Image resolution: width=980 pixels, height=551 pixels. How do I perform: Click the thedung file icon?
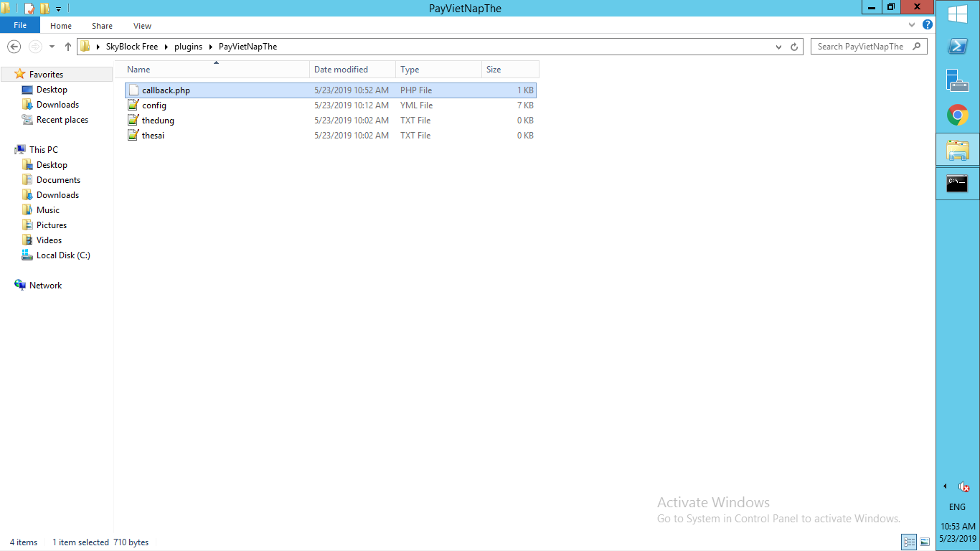click(x=133, y=121)
